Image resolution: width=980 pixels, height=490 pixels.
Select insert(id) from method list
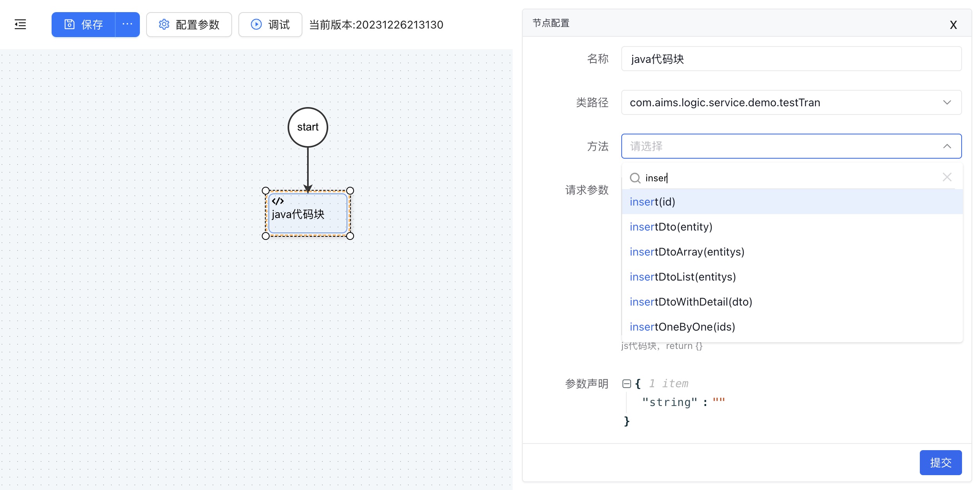point(653,202)
